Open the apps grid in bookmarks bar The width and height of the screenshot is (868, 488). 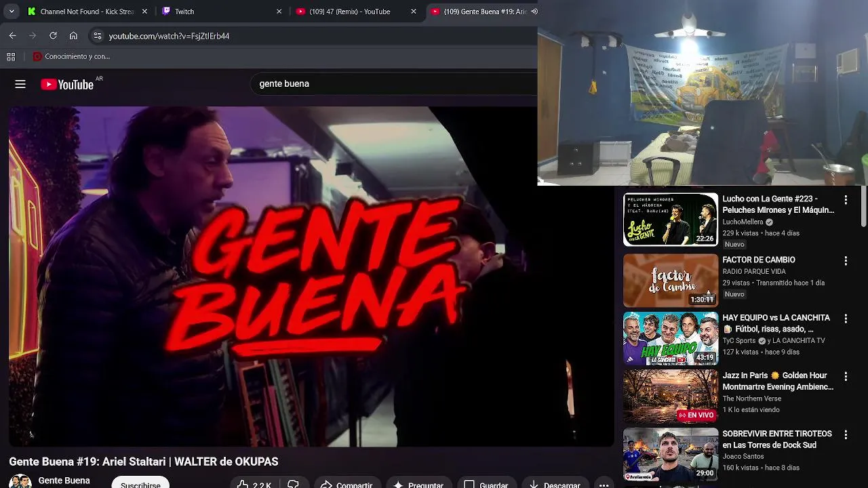pyautogui.click(x=11, y=57)
